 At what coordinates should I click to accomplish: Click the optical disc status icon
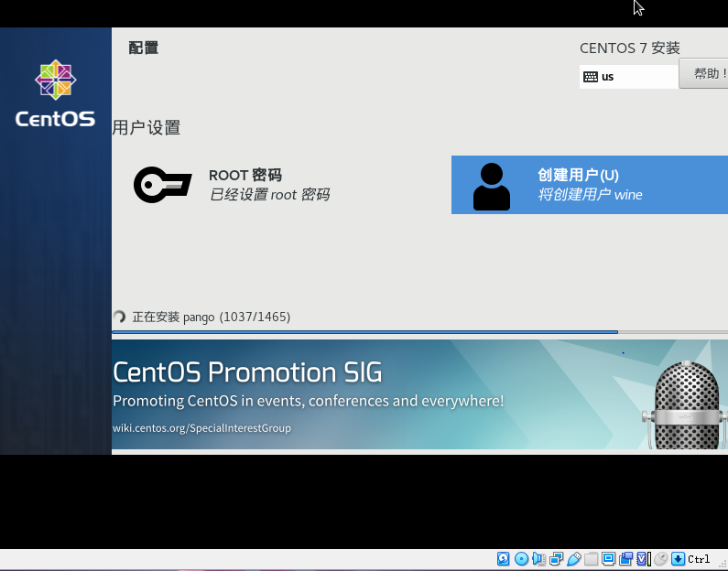(x=521, y=559)
